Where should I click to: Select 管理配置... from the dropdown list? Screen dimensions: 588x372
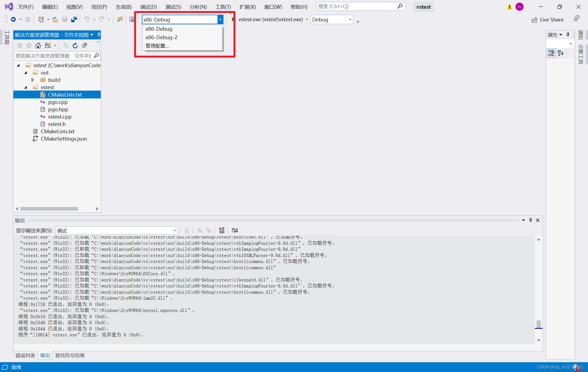(x=157, y=46)
